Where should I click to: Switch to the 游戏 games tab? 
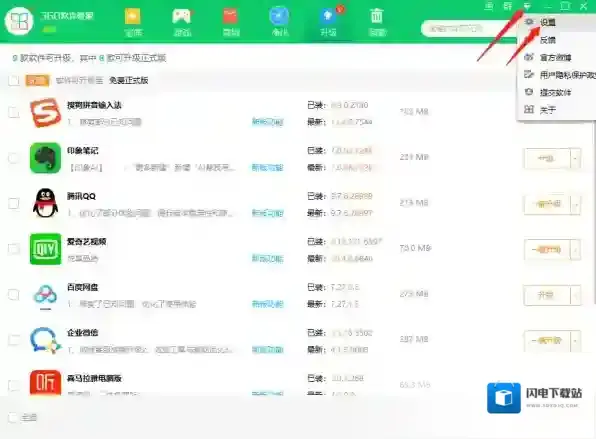coord(182,22)
